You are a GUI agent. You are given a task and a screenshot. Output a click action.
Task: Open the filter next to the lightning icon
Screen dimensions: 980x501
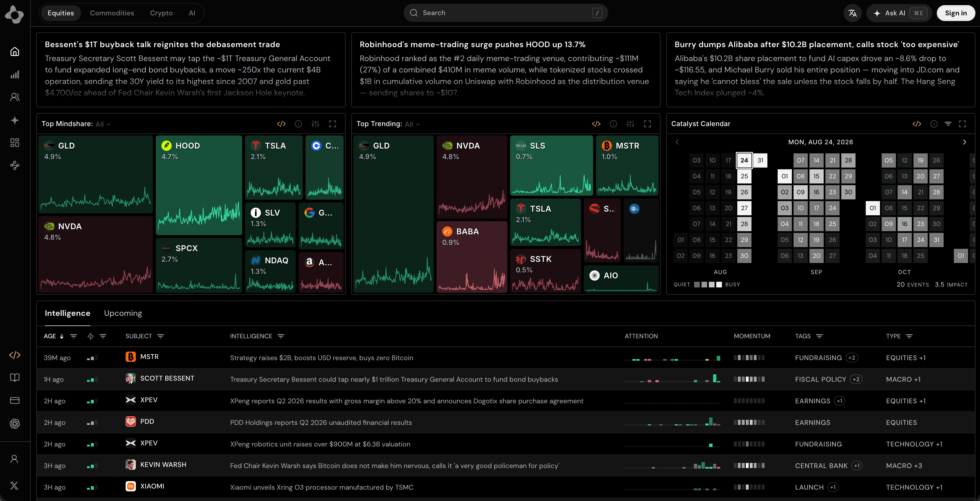click(103, 336)
